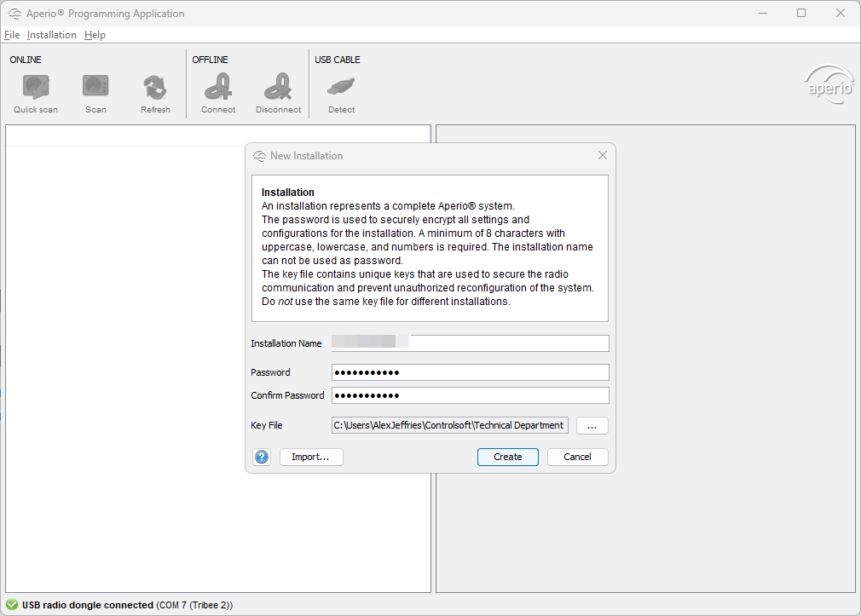
Task: Open the Help menu
Action: [x=95, y=35]
